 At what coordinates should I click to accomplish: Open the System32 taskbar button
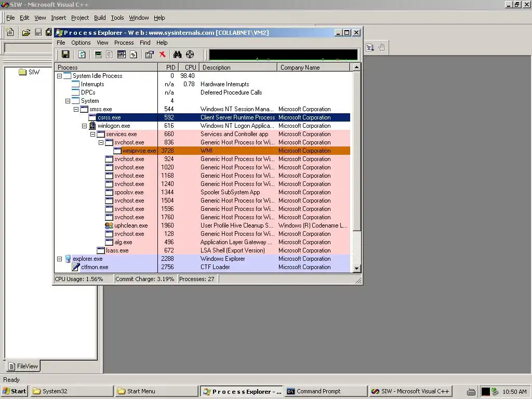click(x=71, y=391)
